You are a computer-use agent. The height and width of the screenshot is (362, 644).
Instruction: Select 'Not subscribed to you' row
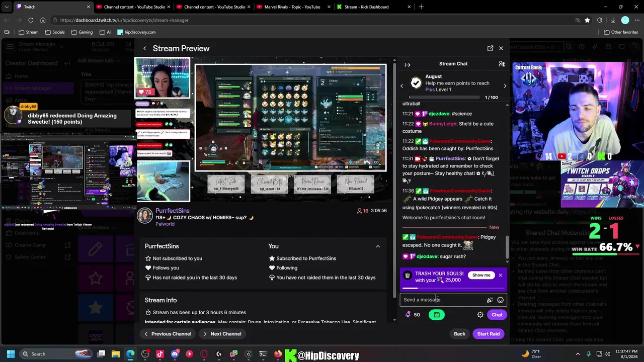(x=173, y=258)
